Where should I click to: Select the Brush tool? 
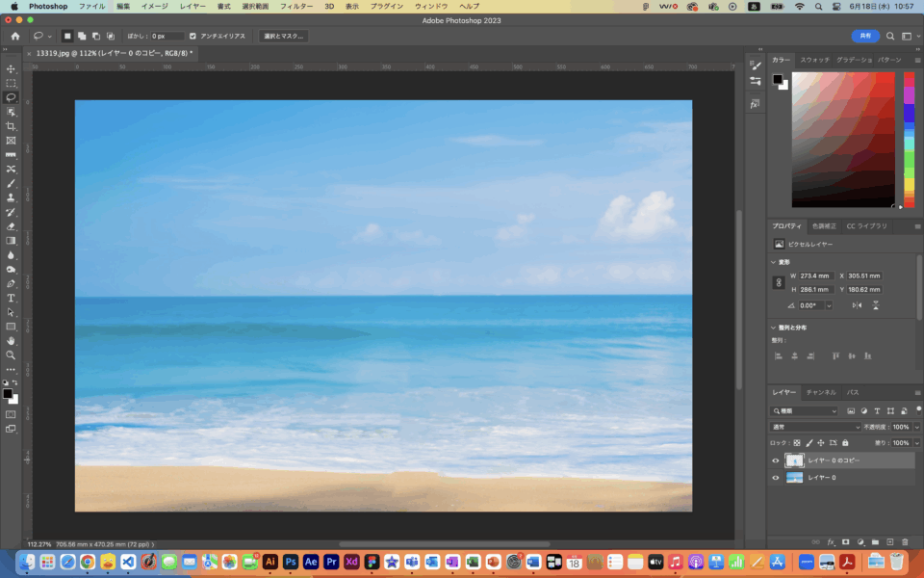pos(11,183)
